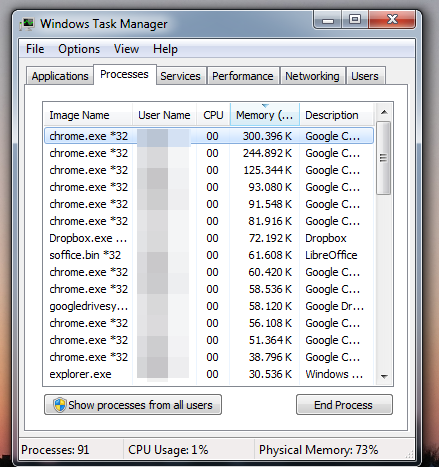Image resolution: width=439 pixels, height=467 pixels.
Task: Select the googledrivesync process row
Action: (209, 306)
